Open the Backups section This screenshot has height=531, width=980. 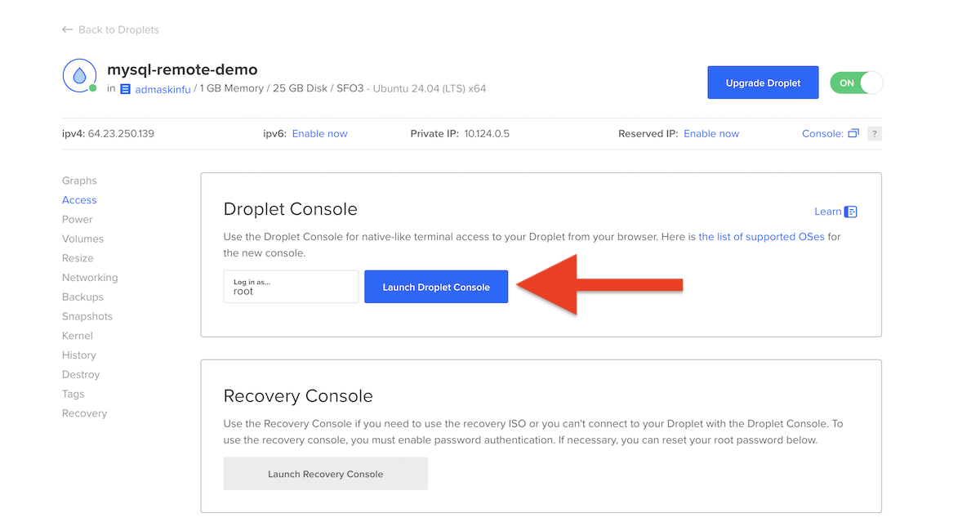[82, 297]
